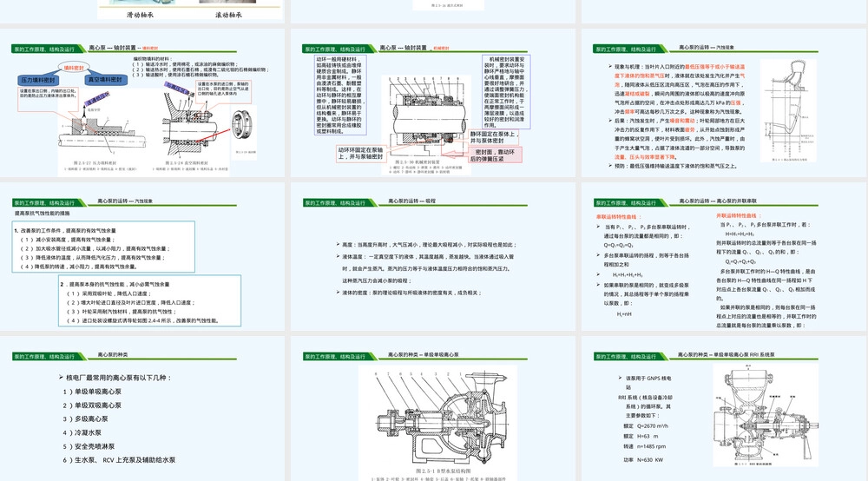Screen dimensions: 868x481
Task: Click the 滑动轴承 caption on top slide
Action: tap(140, 15)
